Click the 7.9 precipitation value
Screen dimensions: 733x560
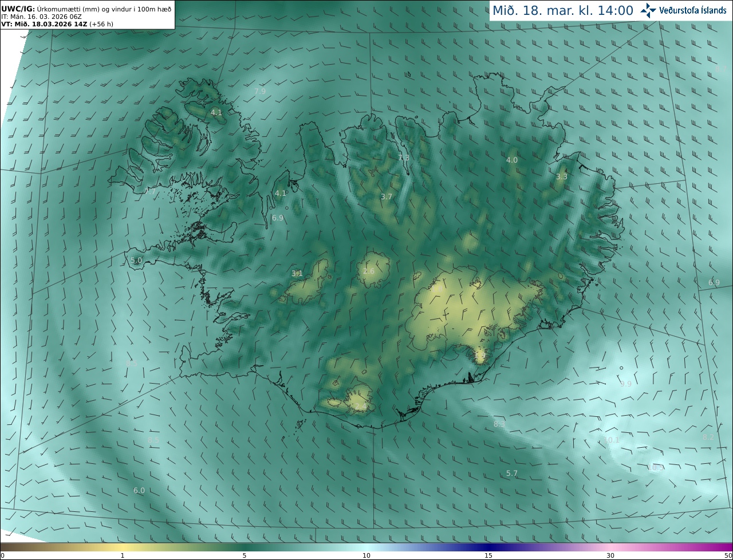point(260,91)
